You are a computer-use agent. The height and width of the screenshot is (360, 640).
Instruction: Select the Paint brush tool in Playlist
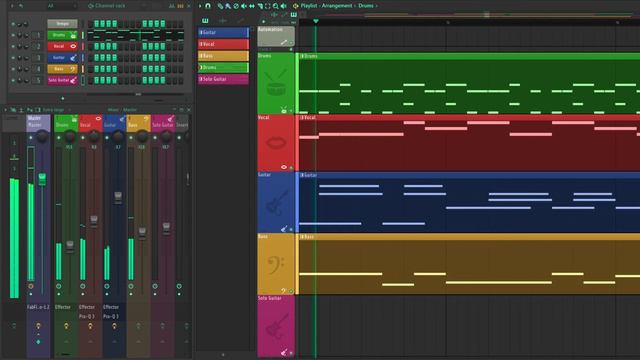tap(228, 6)
